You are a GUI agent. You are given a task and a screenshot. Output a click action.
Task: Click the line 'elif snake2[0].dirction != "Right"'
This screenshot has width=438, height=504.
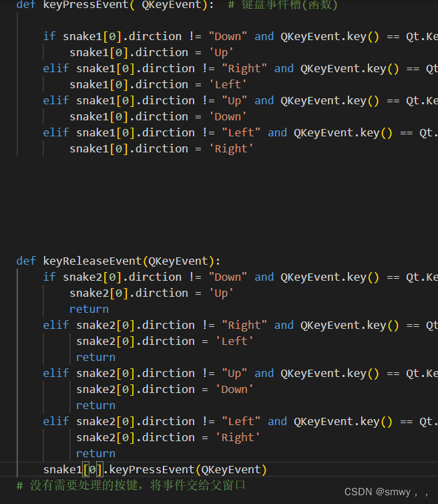(x=240, y=326)
